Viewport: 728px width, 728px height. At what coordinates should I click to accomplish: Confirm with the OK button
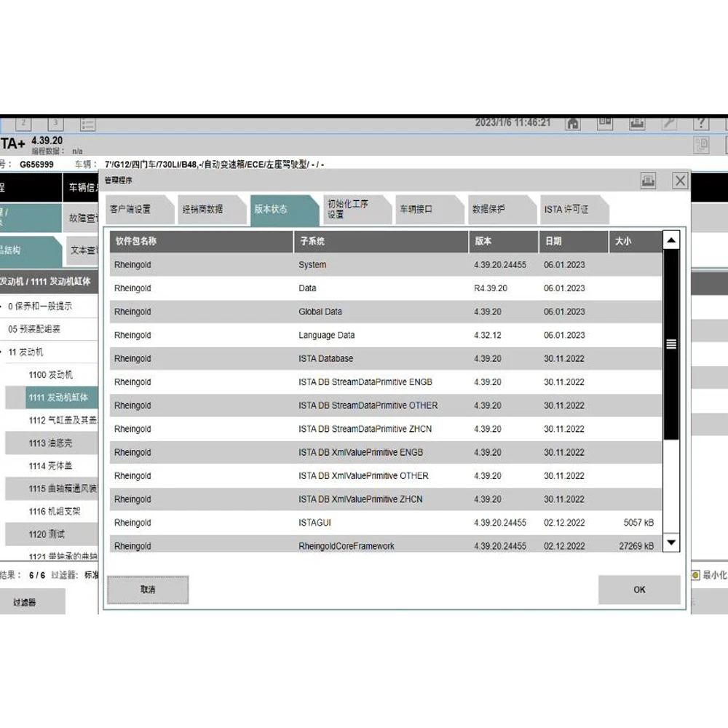639,590
